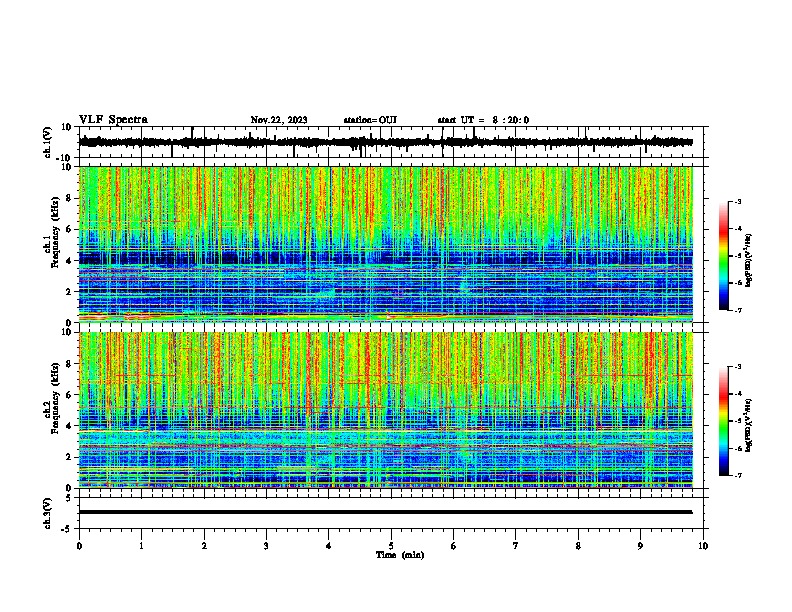792x612 pixels.
Task: Click the "-5" tick on ch.3(V) axis
Action: (x=67, y=529)
